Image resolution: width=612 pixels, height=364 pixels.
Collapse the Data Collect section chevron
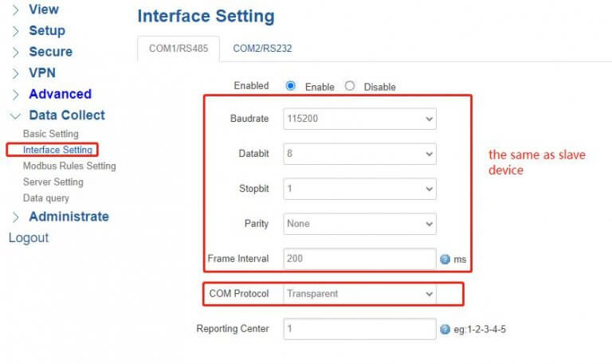tap(15, 115)
